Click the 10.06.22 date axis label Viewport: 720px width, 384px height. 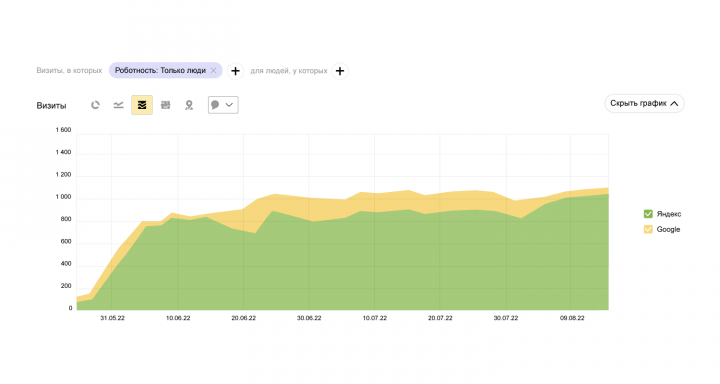coord(178,318)
